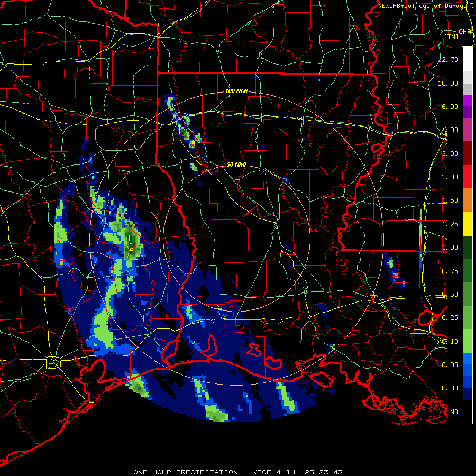This screenshot has width=476, height=476.
Task: Pick the maroon legend swatch above 3.00
Action: (x=467, y=153)
